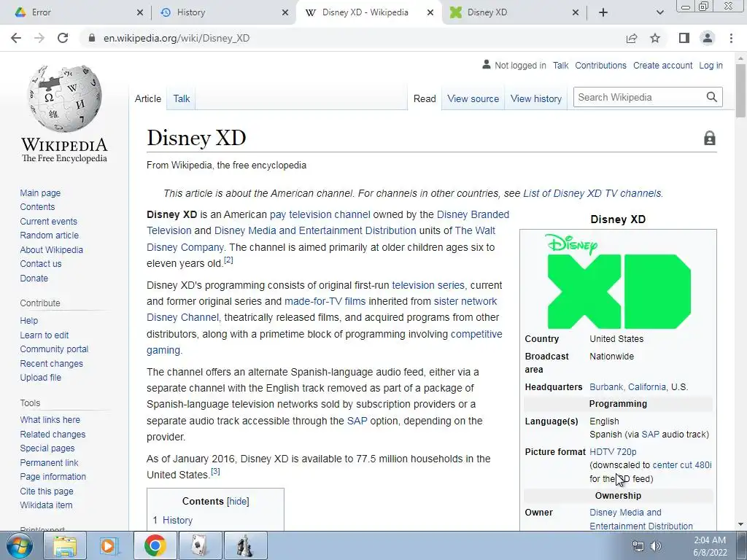The width and height of the screenshot is (747, 560).
Task: Open a new tab with plus button
Action: click(603, 12)
